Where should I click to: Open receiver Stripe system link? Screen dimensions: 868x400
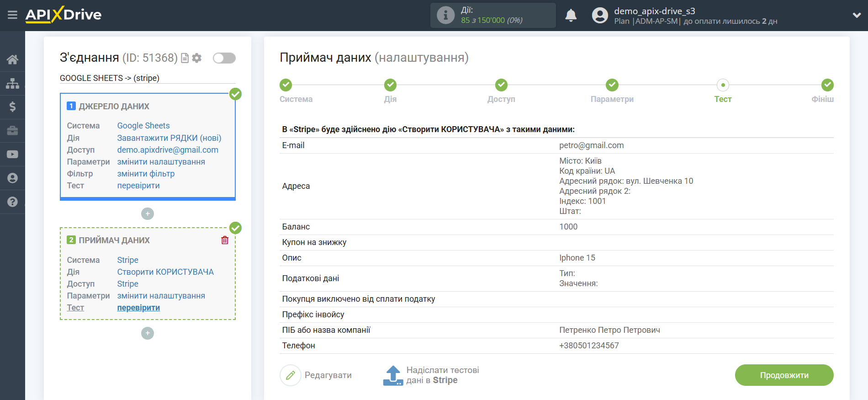(127, 260)
